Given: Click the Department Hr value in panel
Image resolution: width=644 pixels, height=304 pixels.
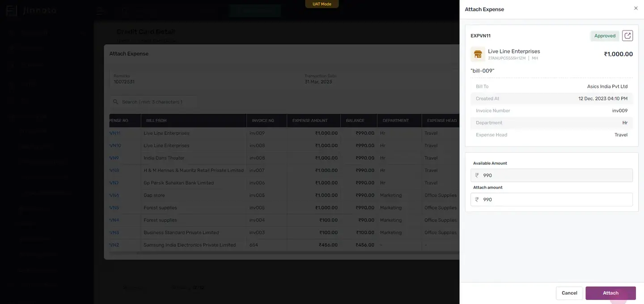Looking at the screenshot, I should point(625,123).
